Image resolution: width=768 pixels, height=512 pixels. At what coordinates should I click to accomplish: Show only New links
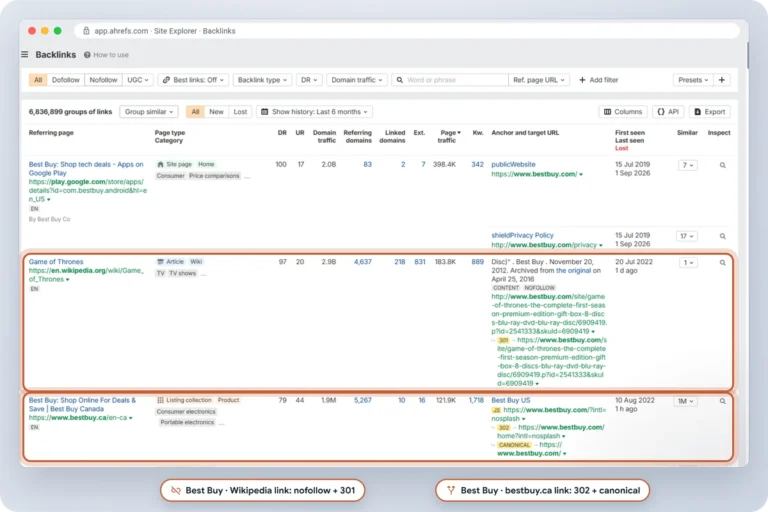(x=216, y=112)
